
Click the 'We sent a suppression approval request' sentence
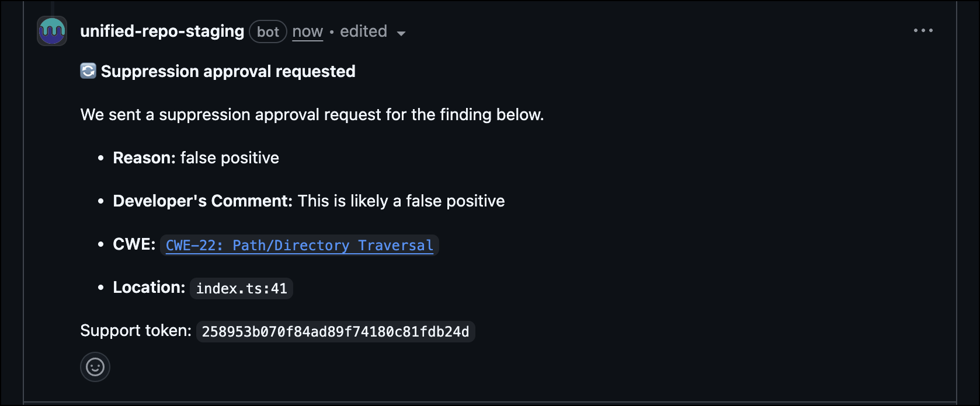pyautogui.click(x=312, y=114)
